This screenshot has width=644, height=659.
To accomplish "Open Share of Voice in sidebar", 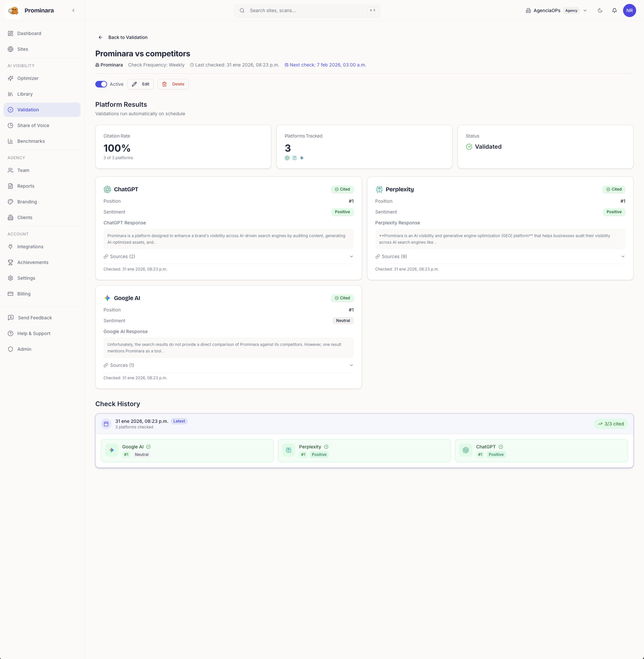I will tap(33, 125).
